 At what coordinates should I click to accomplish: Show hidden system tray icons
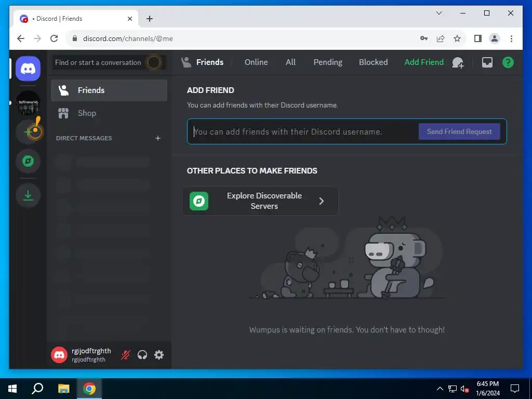tap(440, 389)
